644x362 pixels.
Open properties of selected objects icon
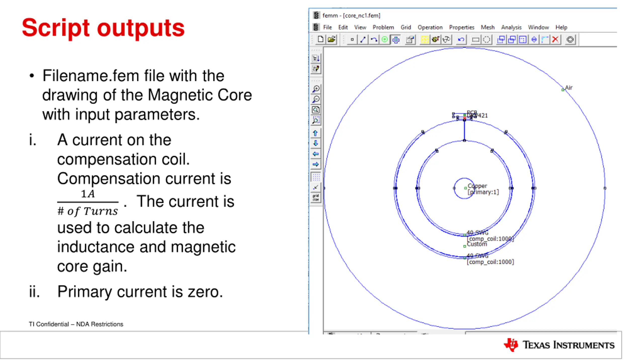(410, 39)
